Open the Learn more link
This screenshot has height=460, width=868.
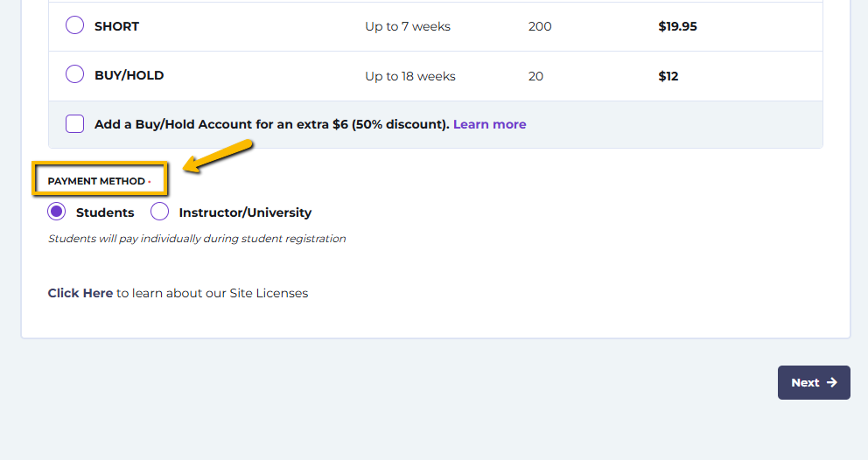coord(489,124)
